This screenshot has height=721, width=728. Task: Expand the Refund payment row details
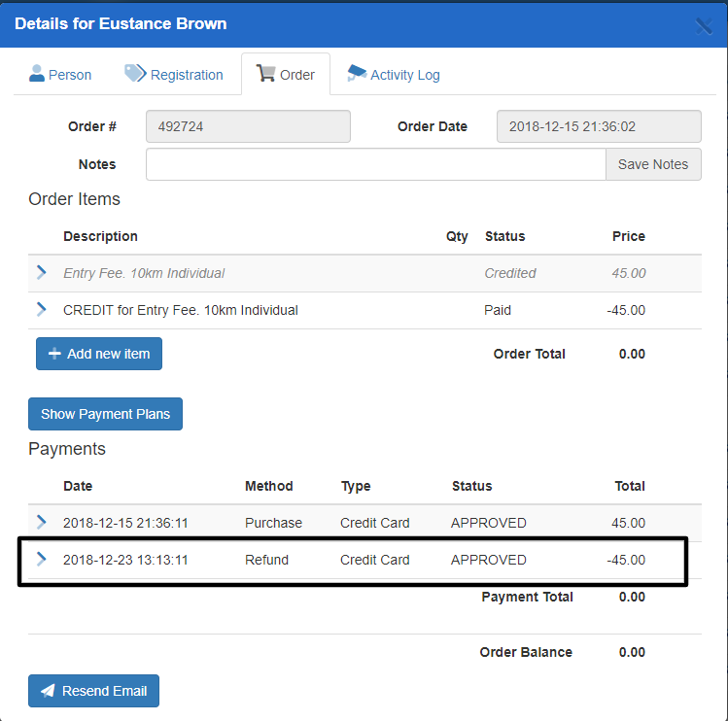(x=41, y=560)
